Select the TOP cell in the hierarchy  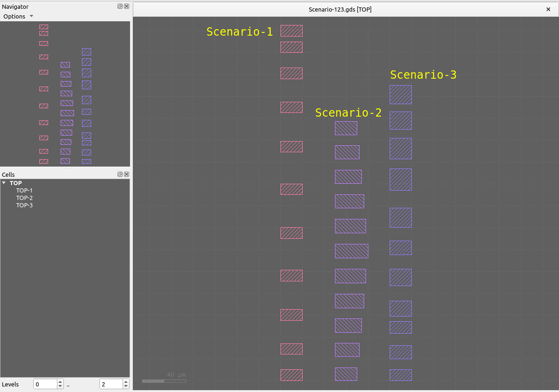[x=16, y=183]
